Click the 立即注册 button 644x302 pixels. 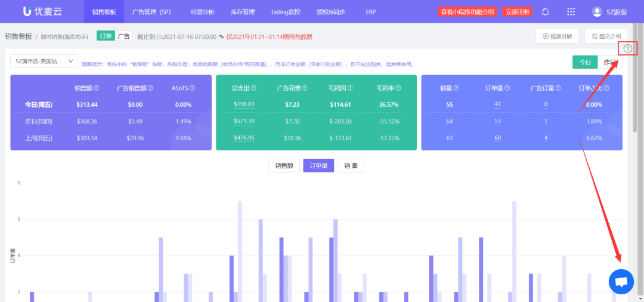tap(516, 11)
